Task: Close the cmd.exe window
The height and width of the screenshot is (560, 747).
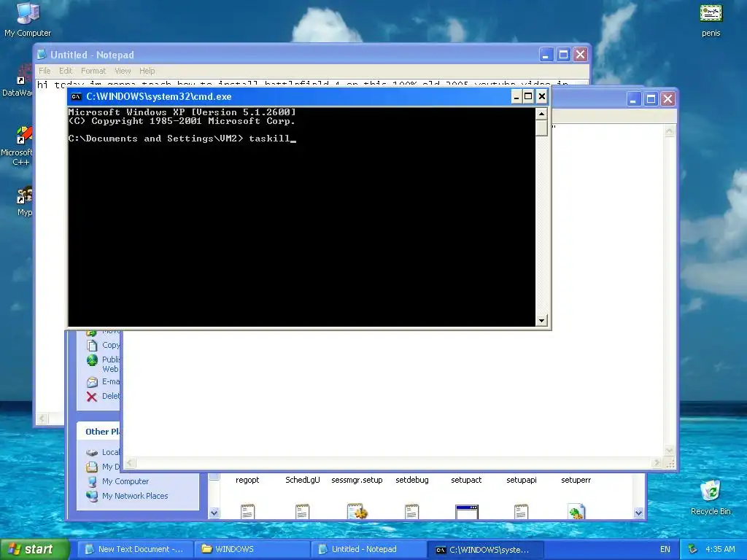Action: pos(542,97)
